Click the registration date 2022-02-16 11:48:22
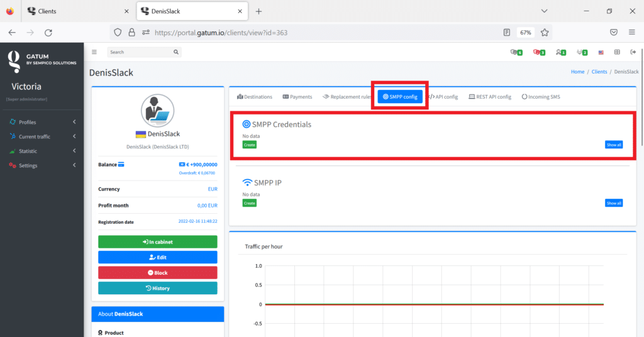644x337 pixels. click(197, 221)
